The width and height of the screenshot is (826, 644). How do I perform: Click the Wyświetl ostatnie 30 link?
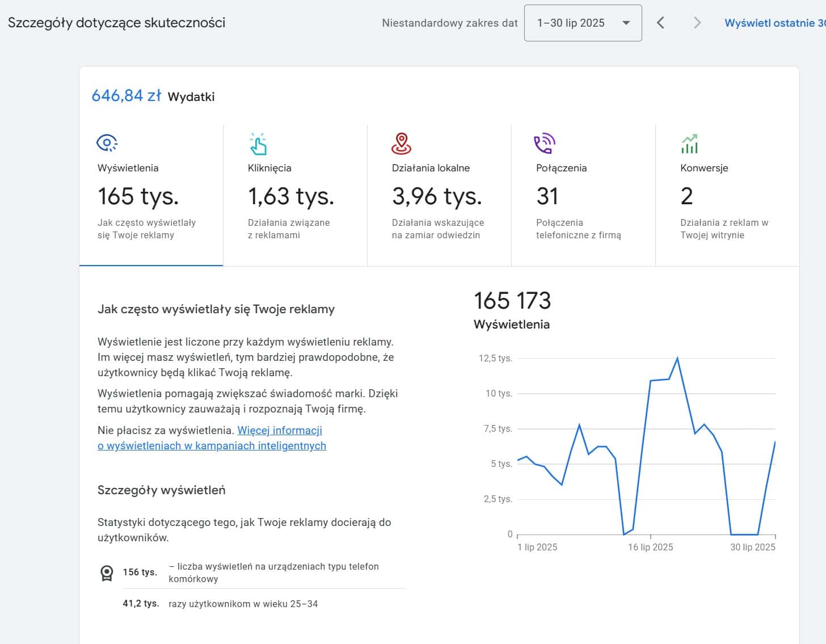[x=774, y=23]
